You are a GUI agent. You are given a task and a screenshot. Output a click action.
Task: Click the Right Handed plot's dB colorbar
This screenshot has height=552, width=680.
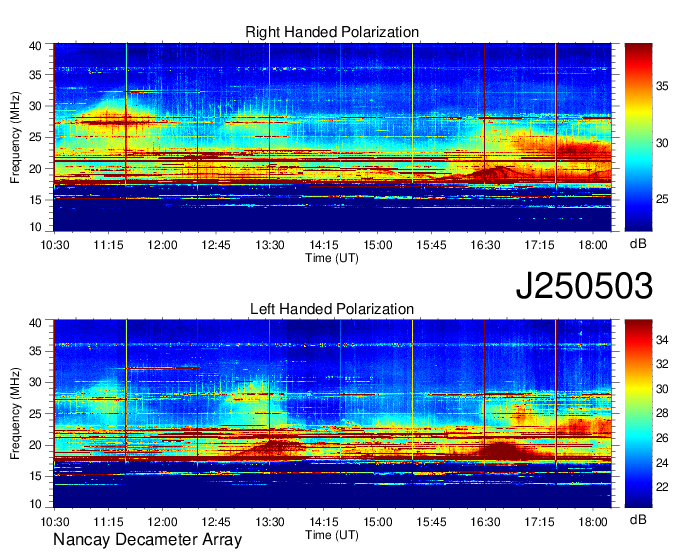pyautogui.click(x=638, y=137)
